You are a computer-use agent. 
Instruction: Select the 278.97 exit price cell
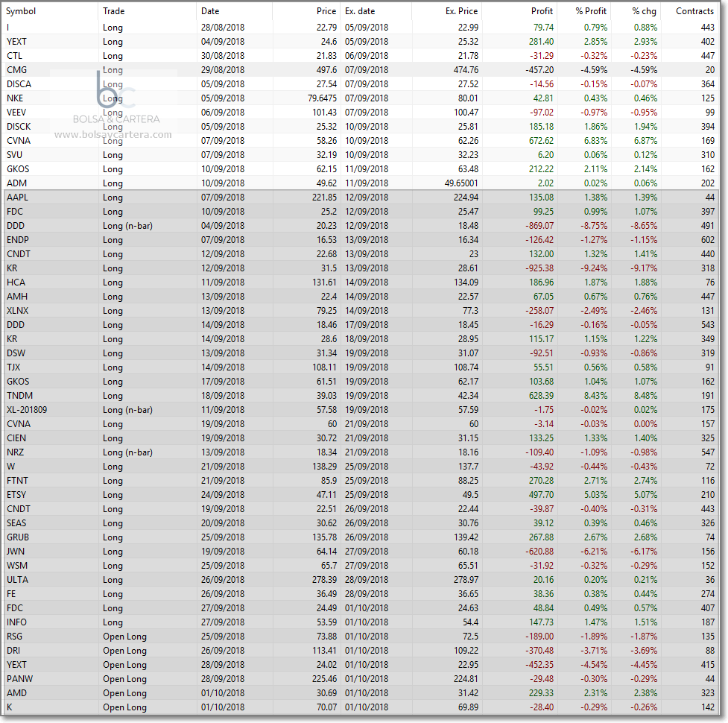pyautogui.click(x=466, y=579)
